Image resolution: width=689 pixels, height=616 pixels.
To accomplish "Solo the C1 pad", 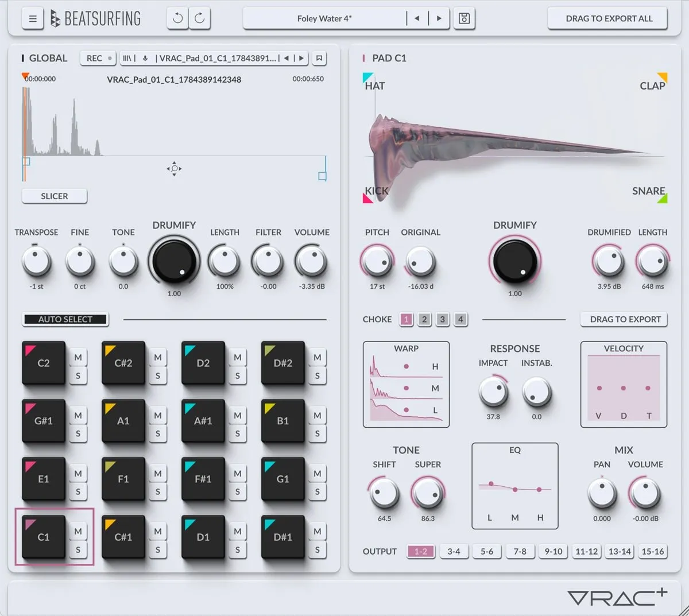I will point(78,549).
